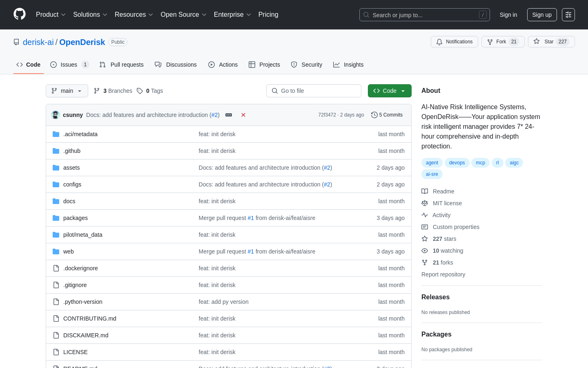The width and height of the screenshot is (588, 368).
Task: Switch to the Issues tab
Action: point(69,65)
